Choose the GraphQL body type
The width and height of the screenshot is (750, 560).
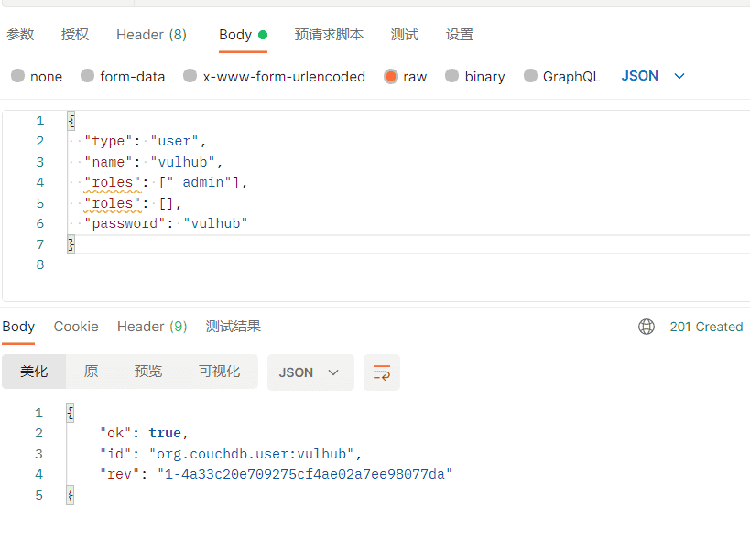(531, 76)
